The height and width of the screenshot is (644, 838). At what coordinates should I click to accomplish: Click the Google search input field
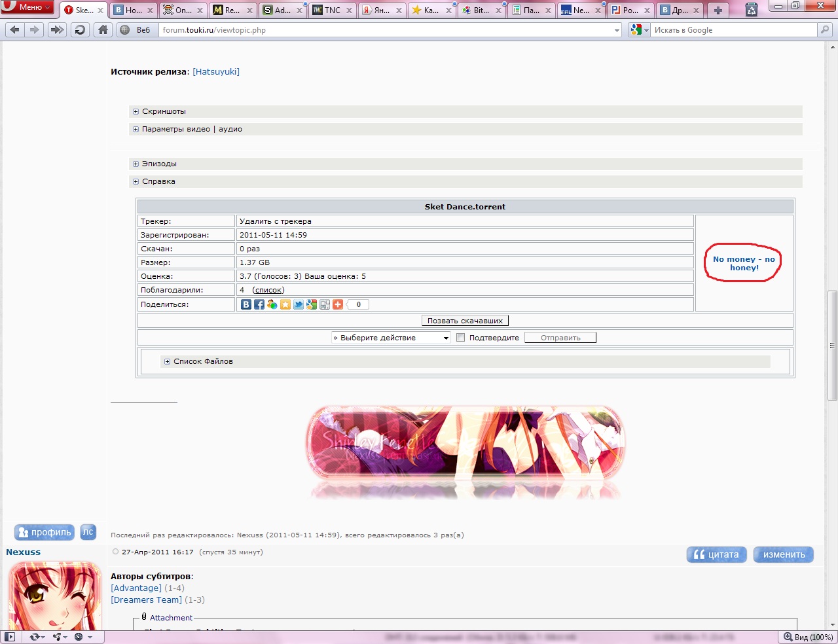click(733, 30)
